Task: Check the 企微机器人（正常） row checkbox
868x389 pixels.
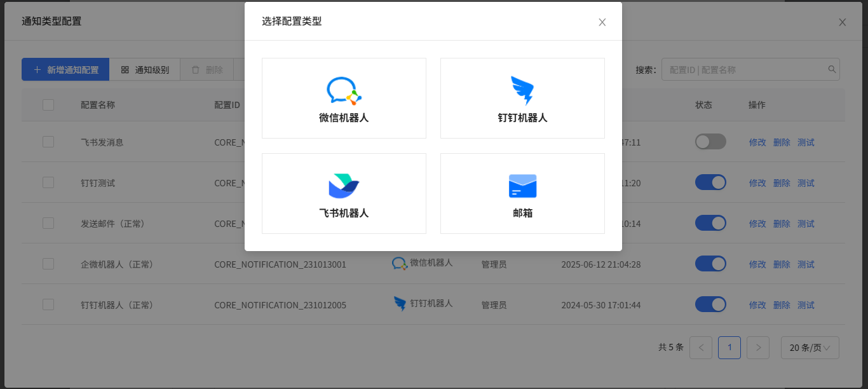Action: pos(48,264)
